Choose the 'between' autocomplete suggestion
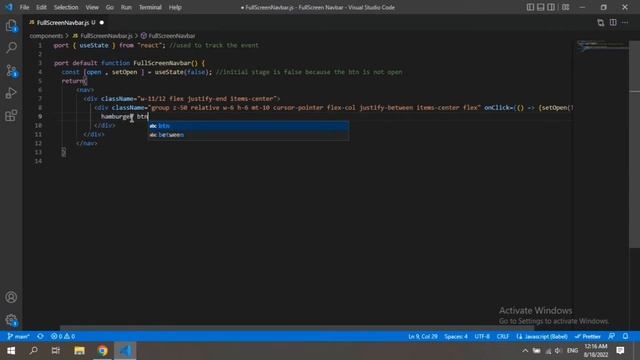 coord(248,135)
